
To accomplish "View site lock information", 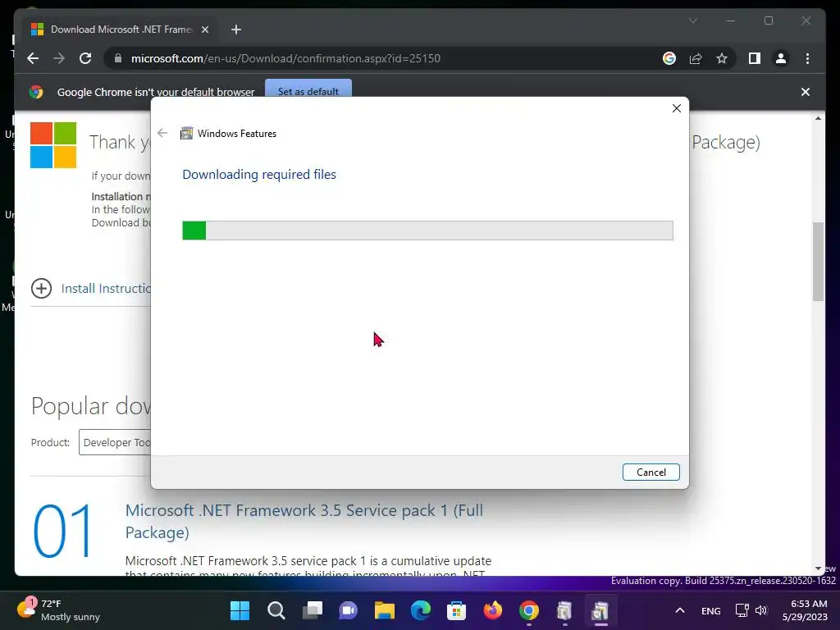I will [118, 58].
